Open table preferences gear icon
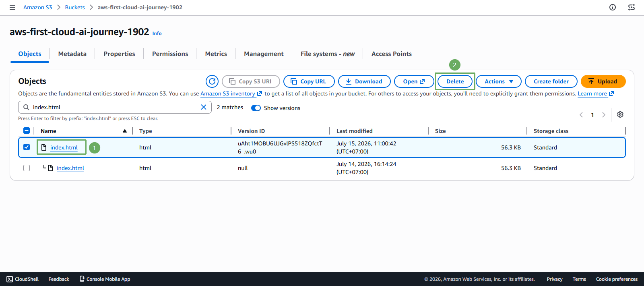This screenshot has height=286, width=644. click(620, 114)
